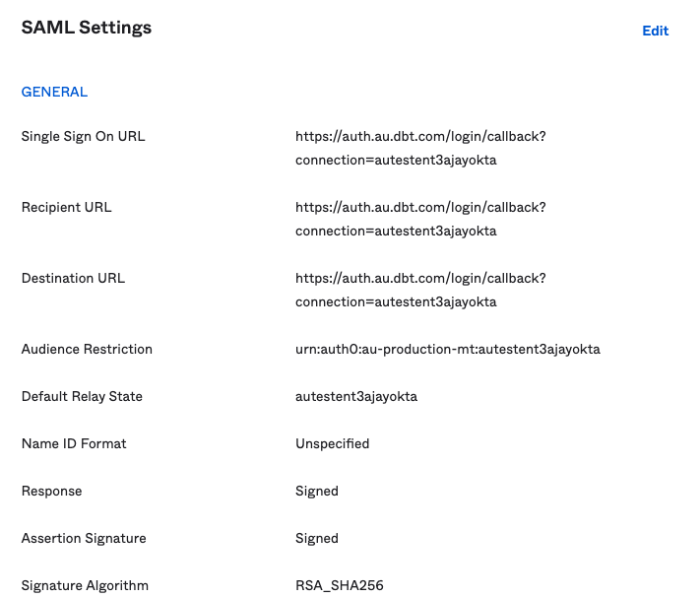Image resolution: width=700 pixels, height=598 pixels.
Task: Click the RSA_SHA256 algorithm value
Action: (339, 585)
